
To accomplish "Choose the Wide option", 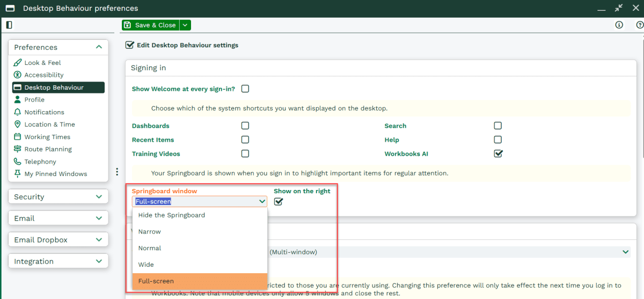I will coord(200,265).
